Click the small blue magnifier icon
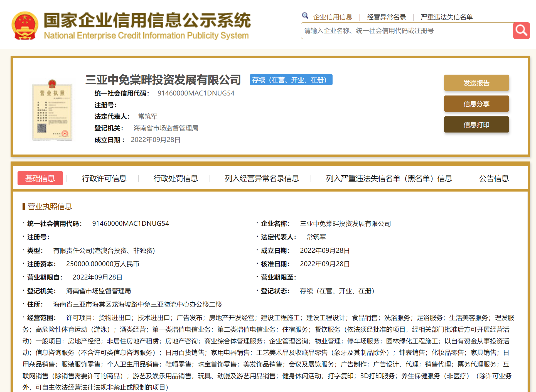Screen dimensions: 536x392 (305, 16)
